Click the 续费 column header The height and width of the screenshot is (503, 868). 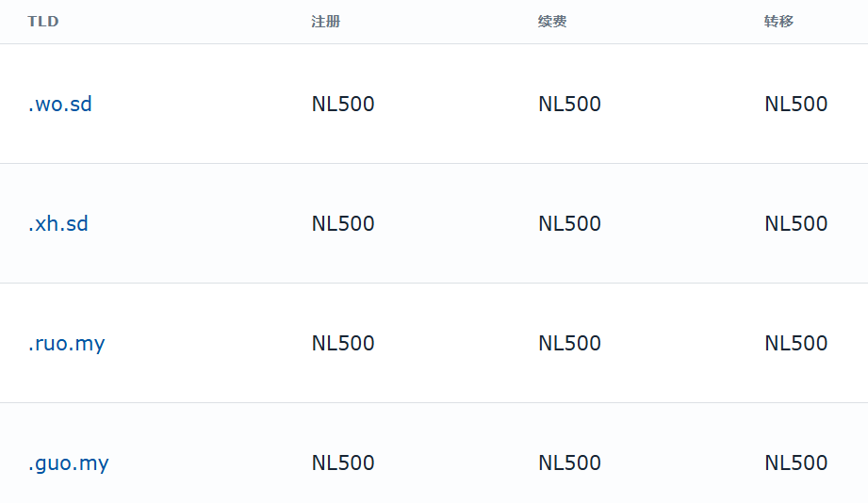[552, 22]
